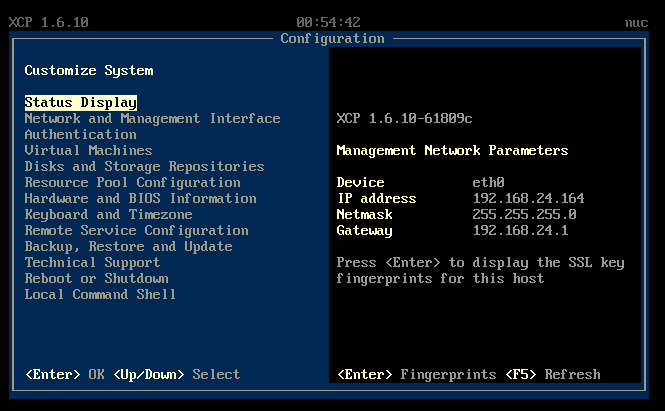This screenshot has height=411, width=665.
Task: Open Resource Pool Configuration
Action: click(x=132, y=182)
